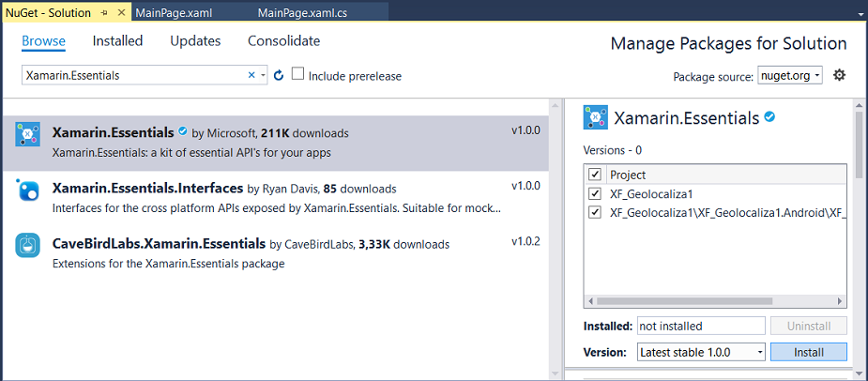Switch to the Consolidate tab
868x381 pixels.
click(284, 41)
